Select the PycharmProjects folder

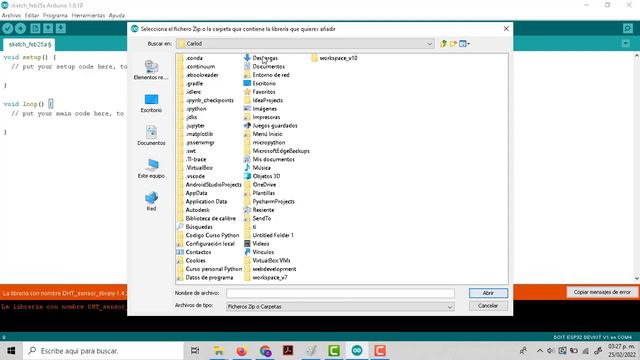tap(269, 202)
